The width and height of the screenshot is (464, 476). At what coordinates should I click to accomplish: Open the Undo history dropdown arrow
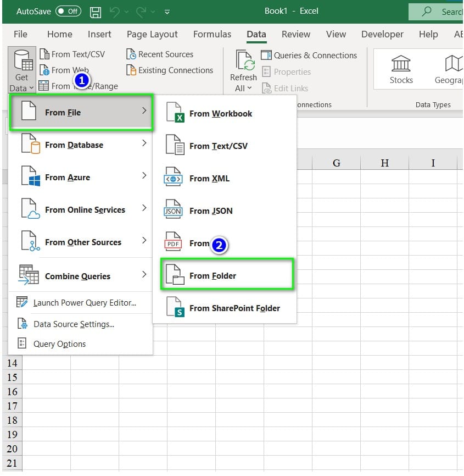(x=126, y=12)
